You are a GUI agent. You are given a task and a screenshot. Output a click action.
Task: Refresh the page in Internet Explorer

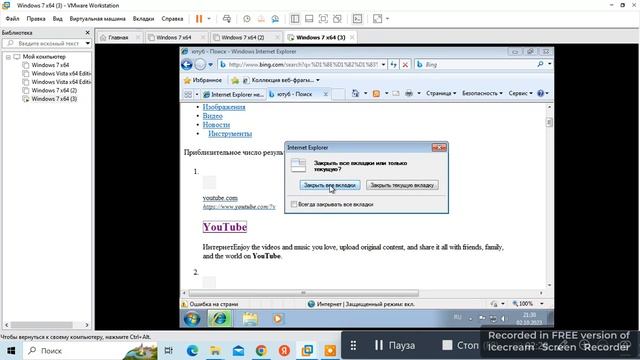tap(393, 64)
